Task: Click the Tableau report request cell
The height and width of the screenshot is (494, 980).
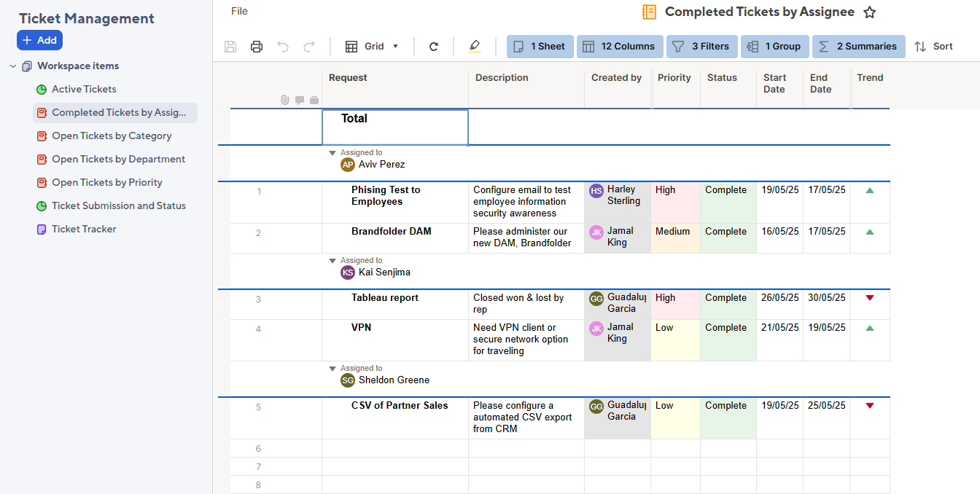Action: tap(395, 305)
